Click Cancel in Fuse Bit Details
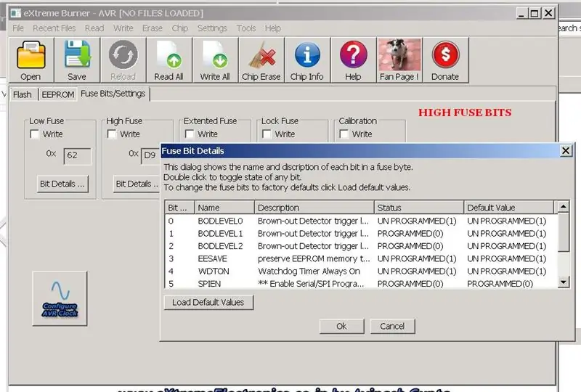This screenshot has height=392, width=581. [392, 326]
